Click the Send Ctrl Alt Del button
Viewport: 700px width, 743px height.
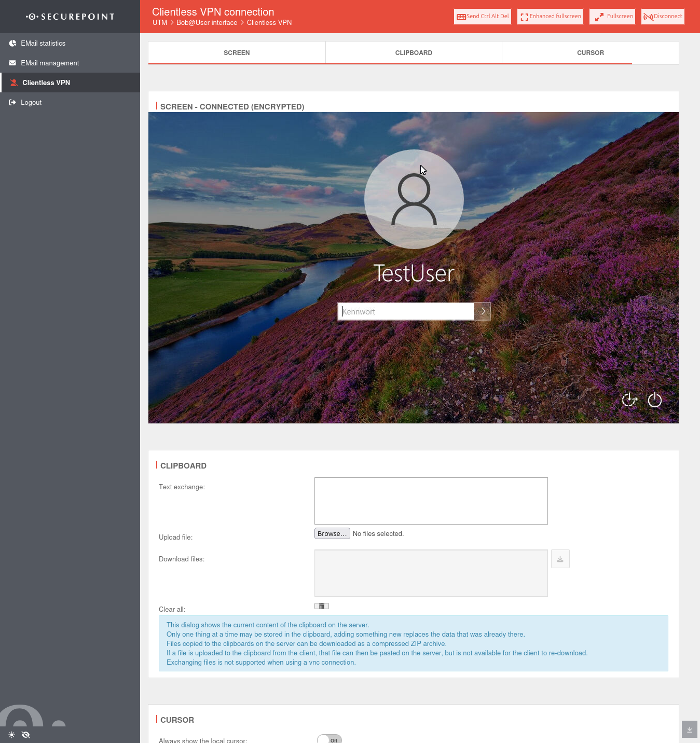coord(482,17)
